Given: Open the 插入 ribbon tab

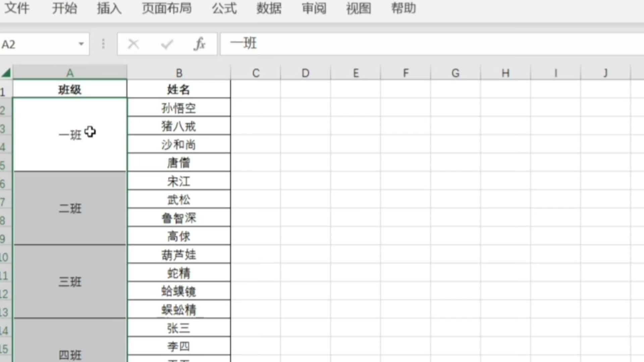Looking at the screenshot, I should click(109, 8).
